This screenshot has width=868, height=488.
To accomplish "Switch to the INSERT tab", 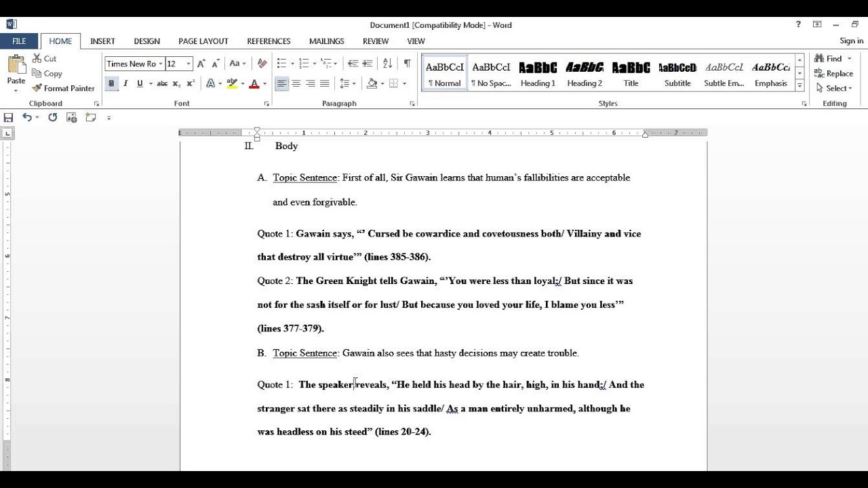I will coord(102,41).
